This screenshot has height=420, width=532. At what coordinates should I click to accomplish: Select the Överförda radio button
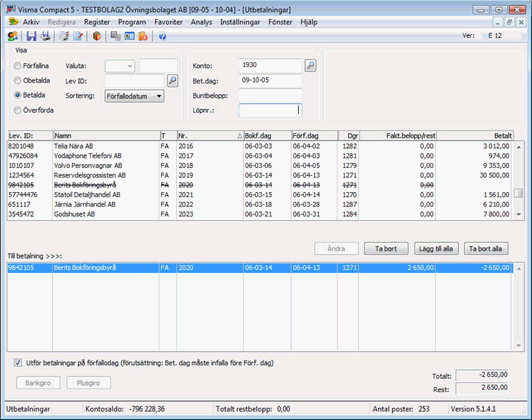click(17, 110)
